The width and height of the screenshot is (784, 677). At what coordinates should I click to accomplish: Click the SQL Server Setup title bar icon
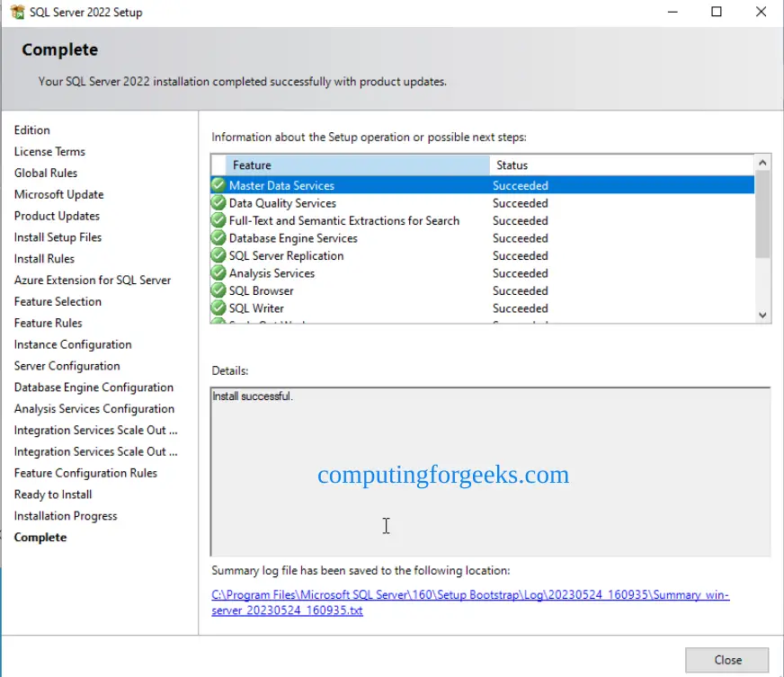coord(17,12)
